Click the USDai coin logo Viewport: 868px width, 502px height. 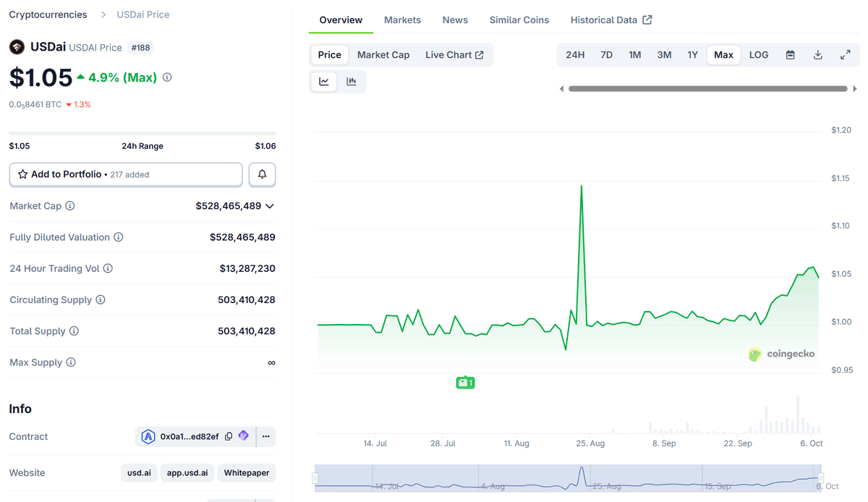point(17,48)
